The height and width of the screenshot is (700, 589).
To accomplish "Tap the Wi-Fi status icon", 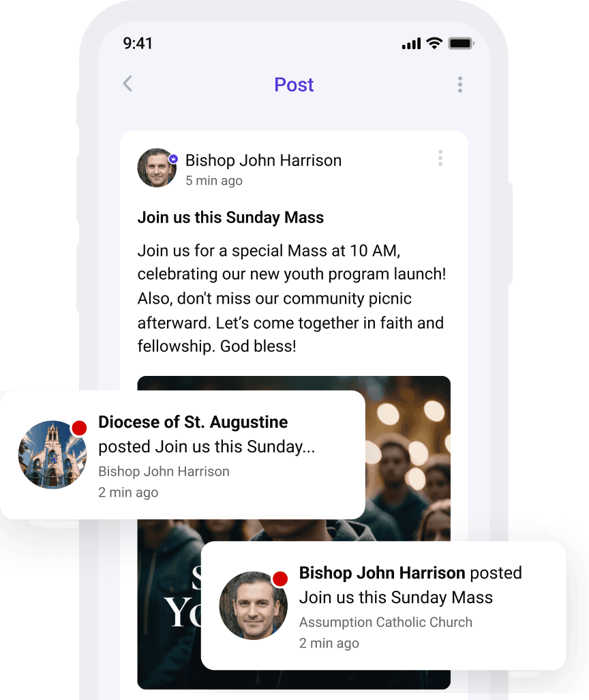I will [x=434, y=43].
